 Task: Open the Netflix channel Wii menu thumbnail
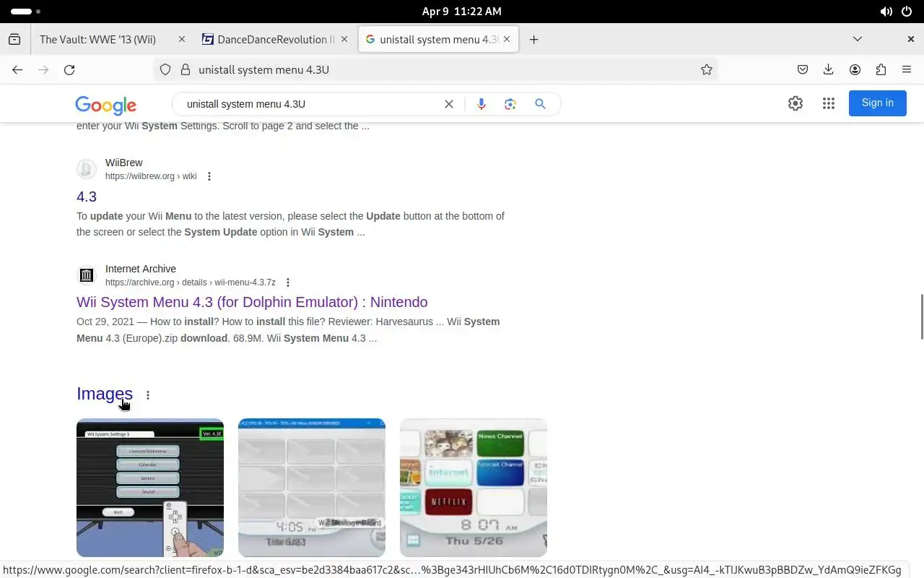pyautogui.click(x=474, y=488)
